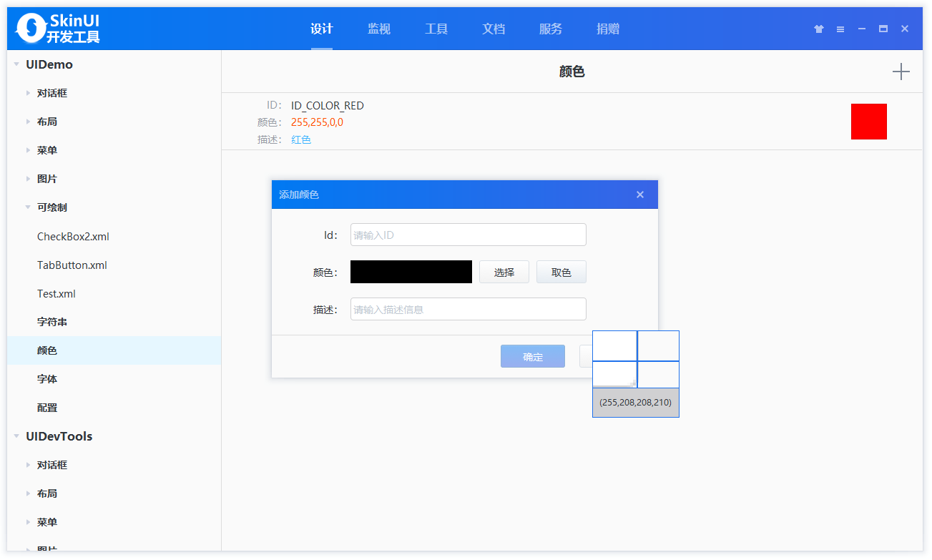The image size is (932, 560).
Task: Expand 对话框 under UIDevTools
Action: (28, 465)
